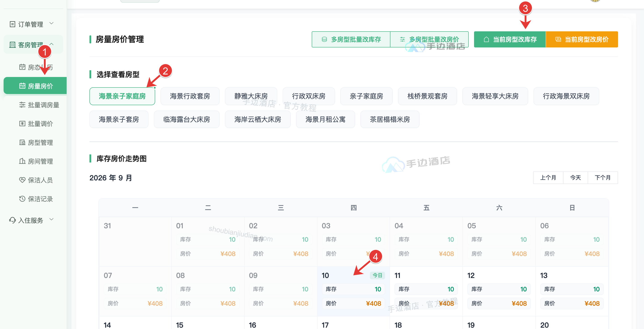Click 库存 row on day 07
Image resolution: width=644 pixels, height=329 pixels.
click(135, 289)
